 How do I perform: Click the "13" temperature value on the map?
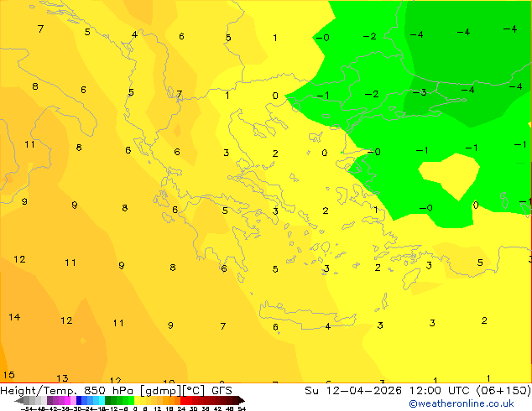[62, 377]
